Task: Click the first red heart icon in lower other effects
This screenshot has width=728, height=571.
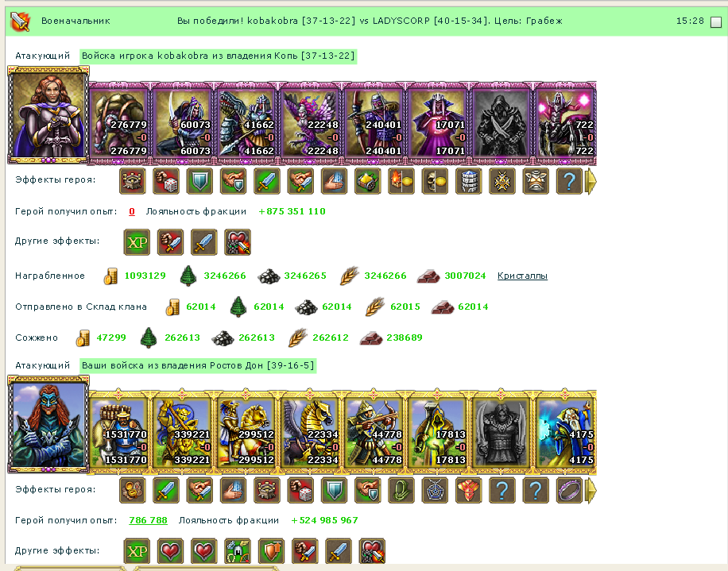Action: pos(170,551)
